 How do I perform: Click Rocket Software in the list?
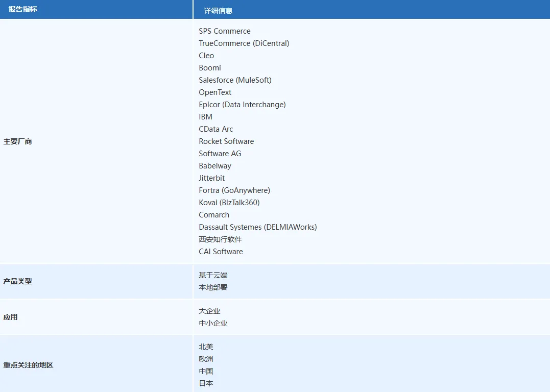tap(226, 141)
